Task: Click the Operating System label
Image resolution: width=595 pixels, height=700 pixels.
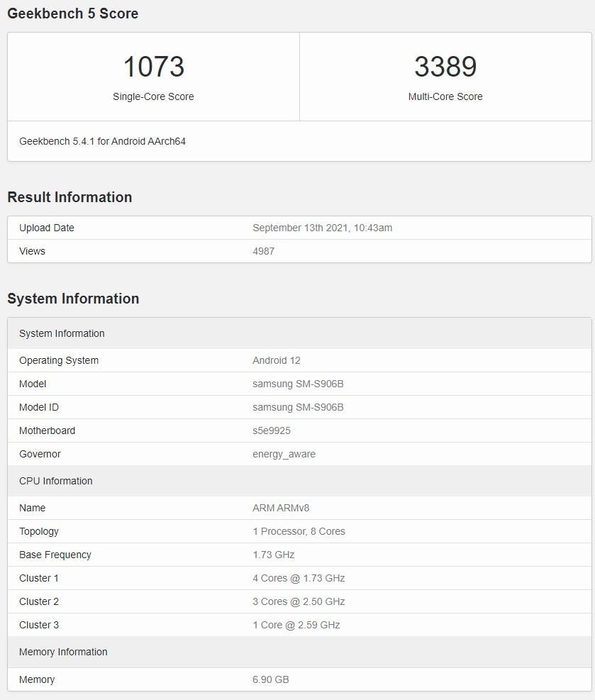Action: click(59, 360)
